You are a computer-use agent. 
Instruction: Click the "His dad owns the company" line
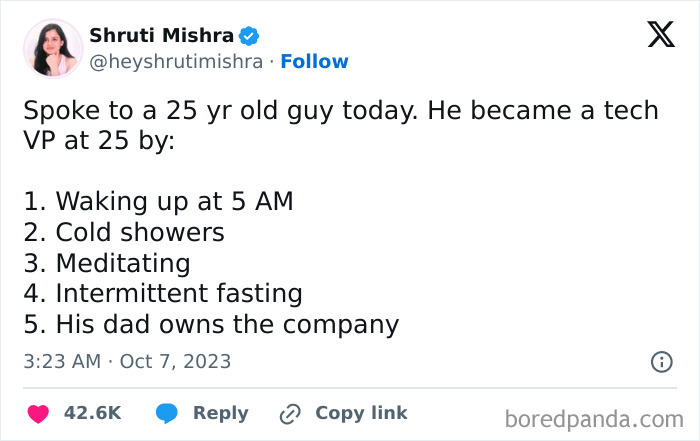point(211,324)
